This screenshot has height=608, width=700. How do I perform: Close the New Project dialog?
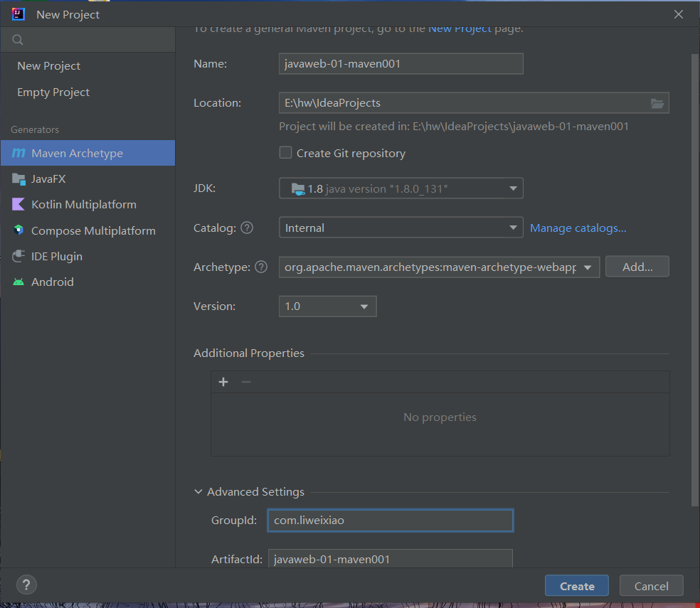click(x=679, y=14)
